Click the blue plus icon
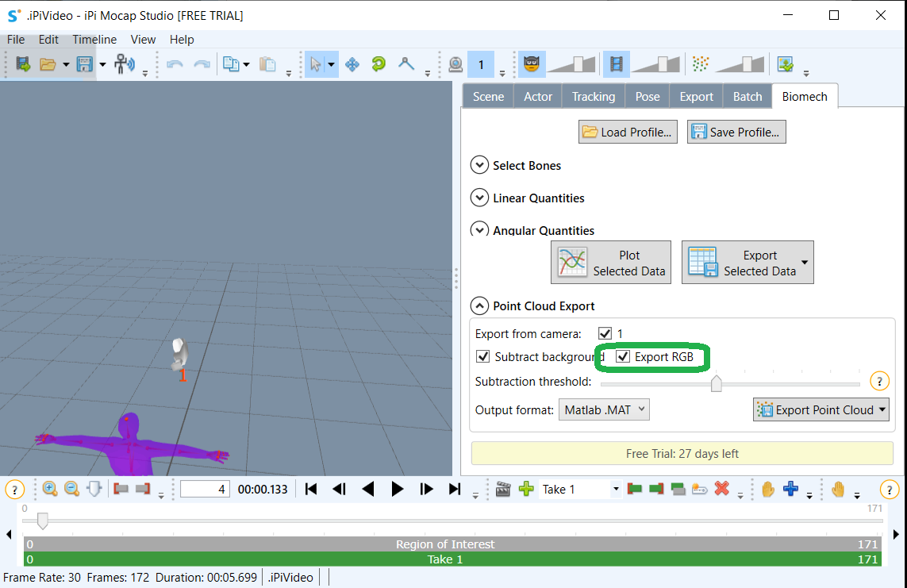 click(790, 489)
